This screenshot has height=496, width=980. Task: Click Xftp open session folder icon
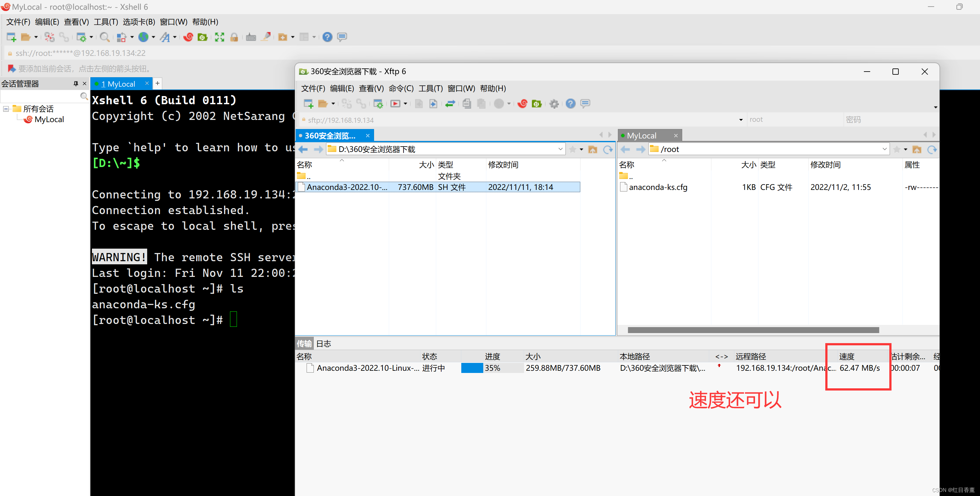(323, 104)
